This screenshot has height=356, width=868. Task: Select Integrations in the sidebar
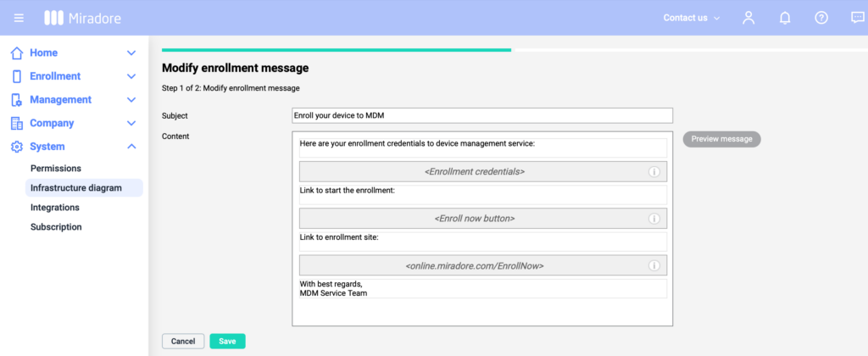55,208
